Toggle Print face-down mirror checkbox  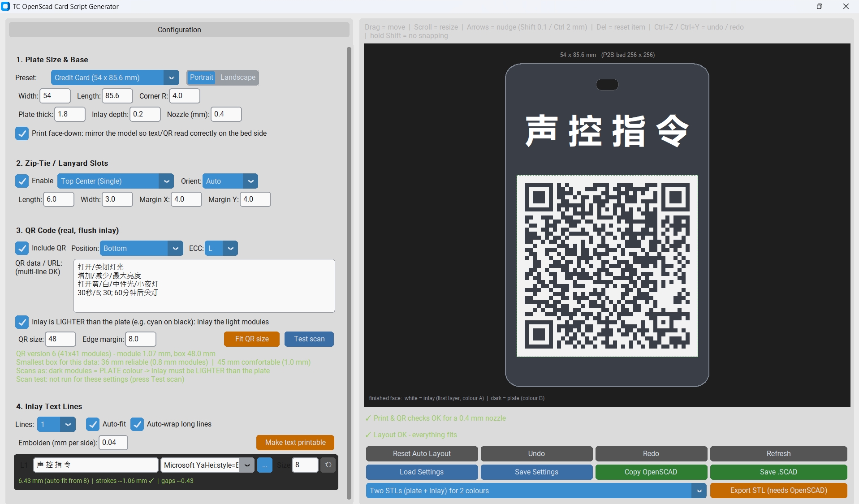[x=22, y=134]
